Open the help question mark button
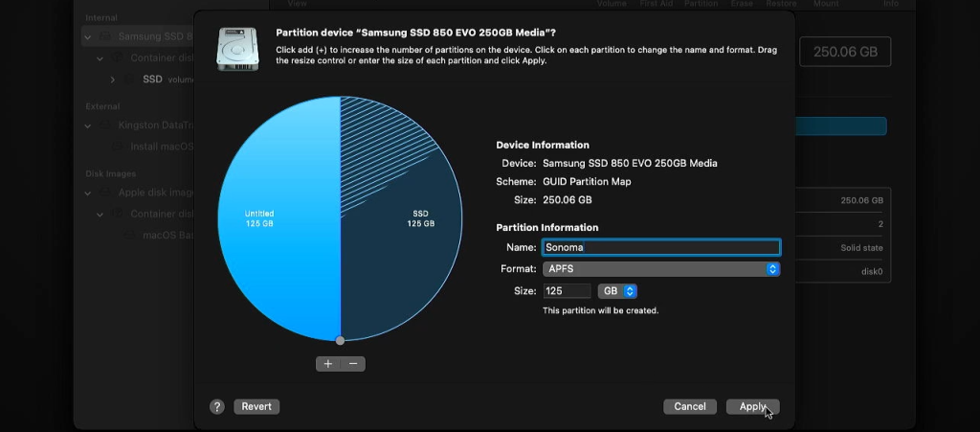This screenshot has height=432, width=980. point(217,407)
